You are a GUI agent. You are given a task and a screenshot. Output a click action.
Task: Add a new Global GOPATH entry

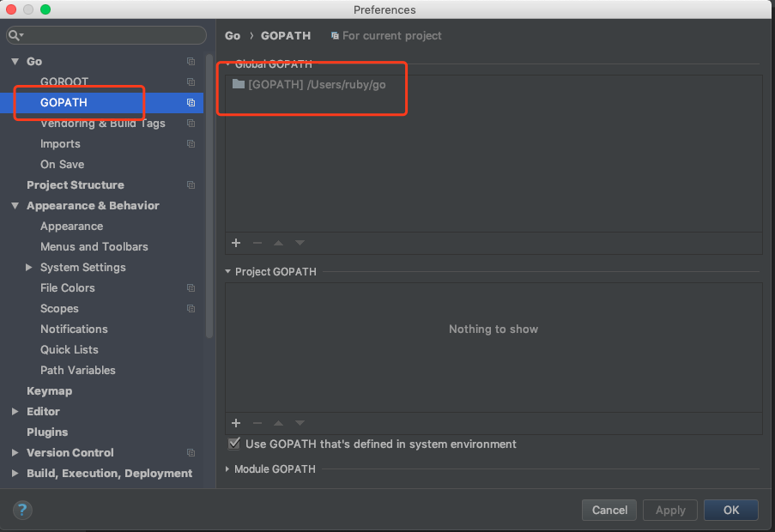point(236,243)
